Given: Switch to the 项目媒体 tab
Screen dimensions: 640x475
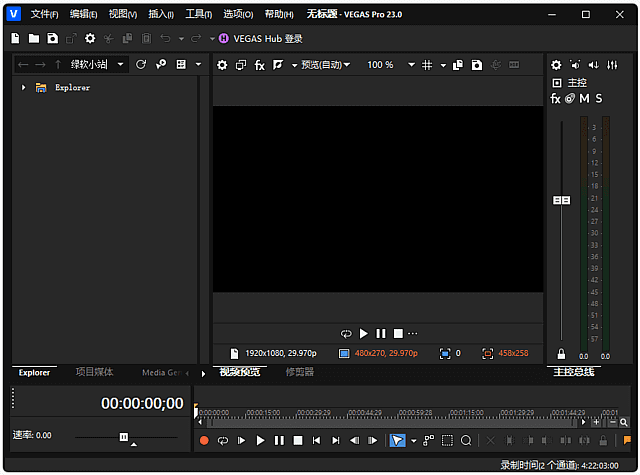Looking at the screenshot, I should 94,372.
